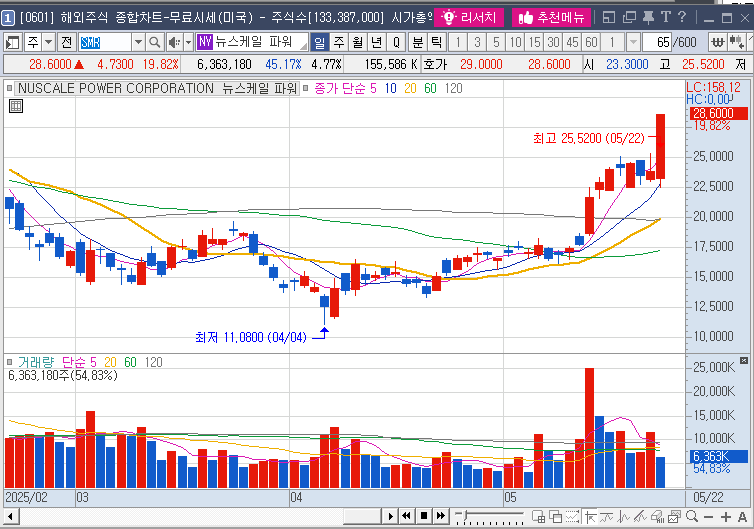Click the line comparison chart icon

point(607,517)
